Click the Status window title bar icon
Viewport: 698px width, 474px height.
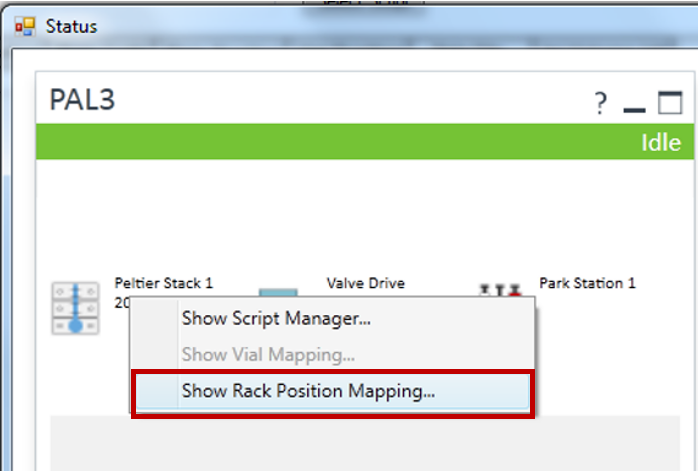click(25, 26)
